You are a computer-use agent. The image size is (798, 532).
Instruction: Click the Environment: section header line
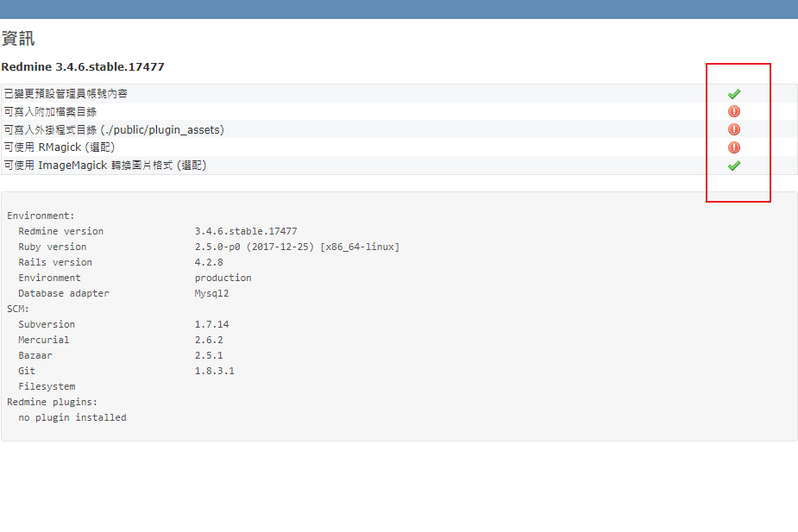[41, 216]
